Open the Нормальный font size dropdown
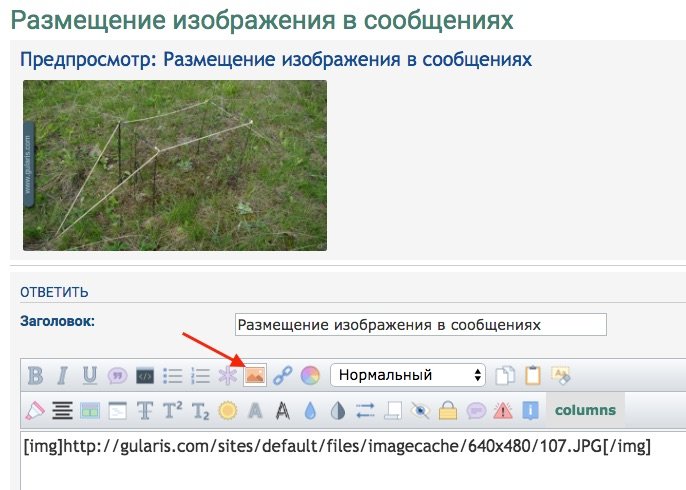The image size is (686, 490). [408, 376]
